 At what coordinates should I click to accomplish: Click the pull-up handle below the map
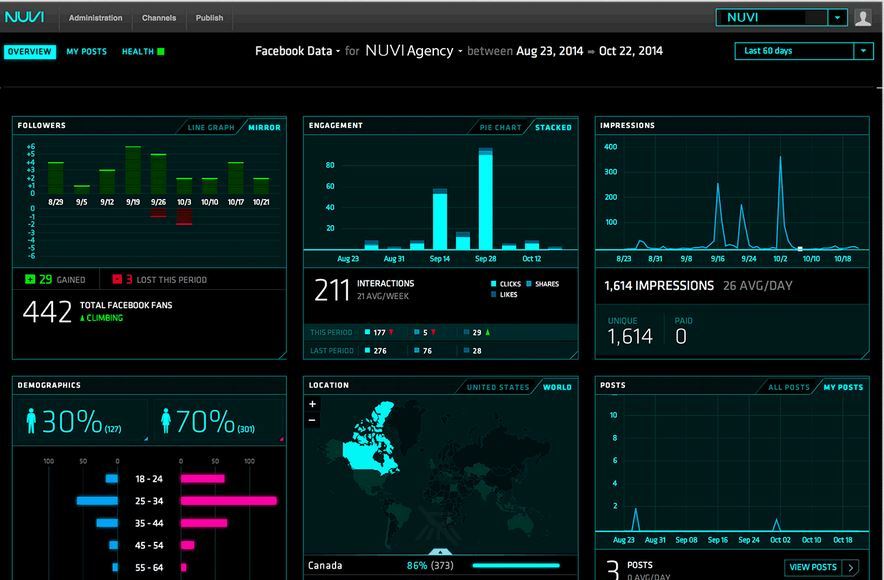[440, 552]
